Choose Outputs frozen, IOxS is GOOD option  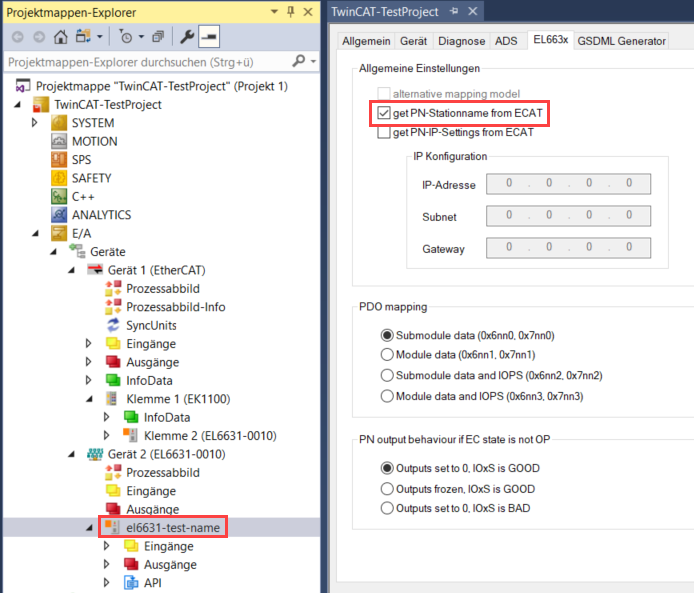point(388,489)
